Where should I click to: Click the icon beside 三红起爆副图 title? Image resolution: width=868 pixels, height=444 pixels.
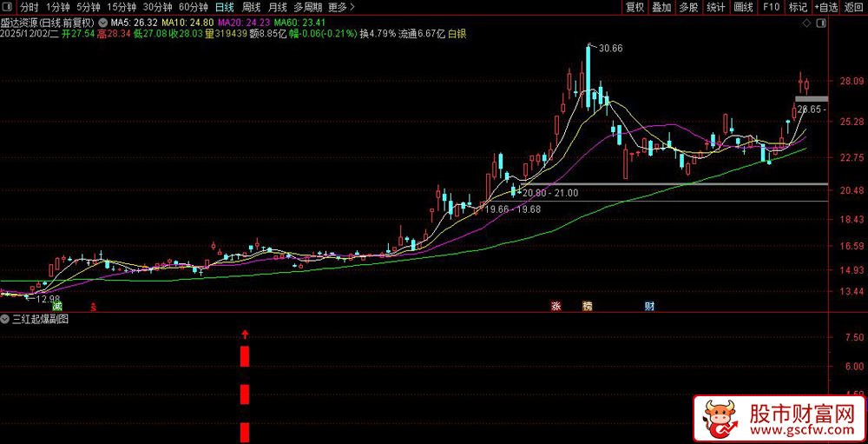tap(5, 319)
